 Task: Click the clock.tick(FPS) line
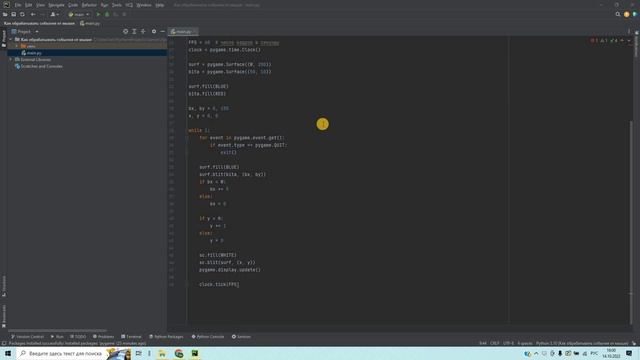pos(219,284)
